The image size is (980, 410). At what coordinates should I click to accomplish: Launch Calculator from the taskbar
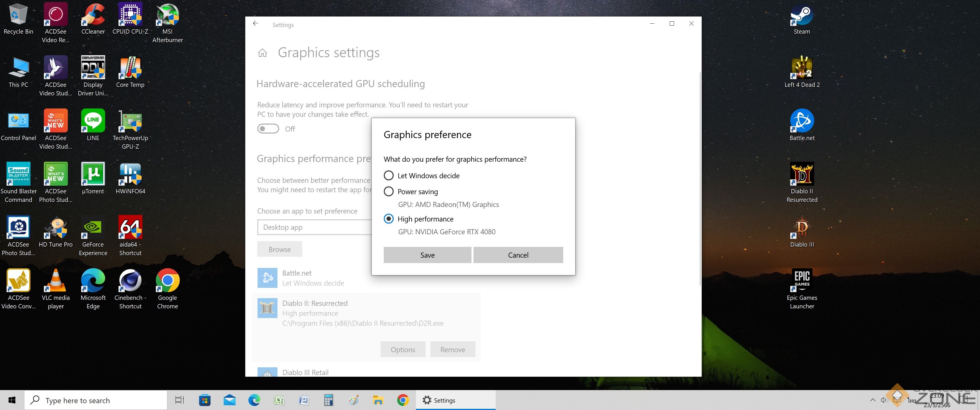click(329, 400)
